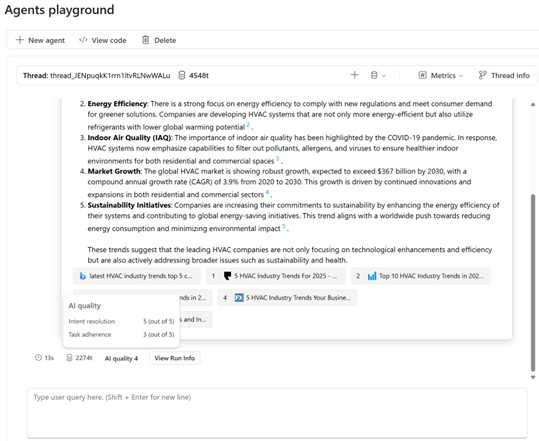
Task: Open citation 1 5 HVAC Industry Trends For 2025
Action: pos(276,276)
